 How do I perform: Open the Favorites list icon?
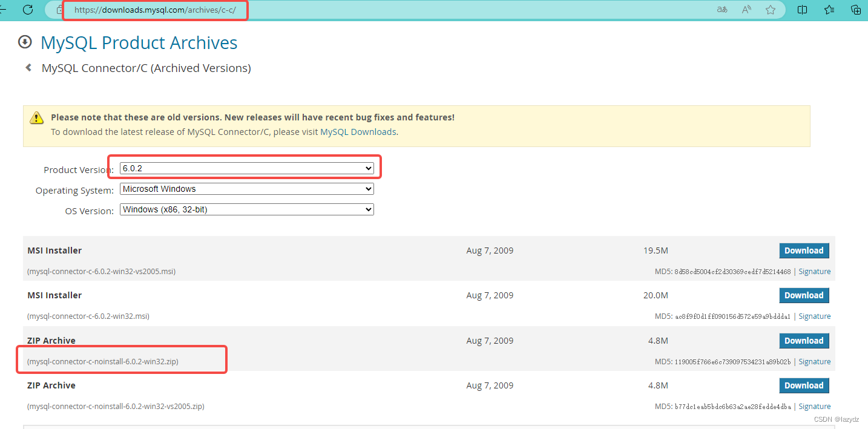coord(829,10)
